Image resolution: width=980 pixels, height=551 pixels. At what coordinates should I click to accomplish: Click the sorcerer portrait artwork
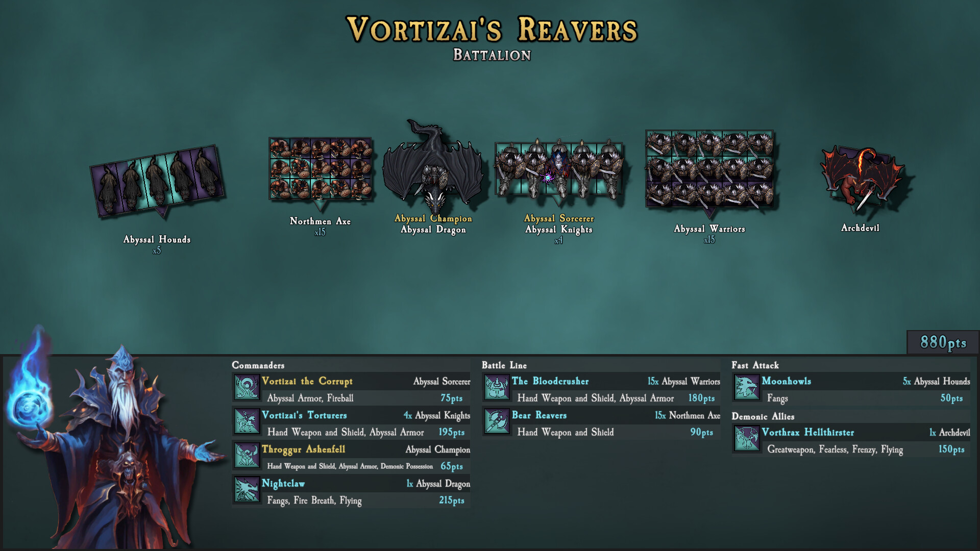(x=115, y=439)
